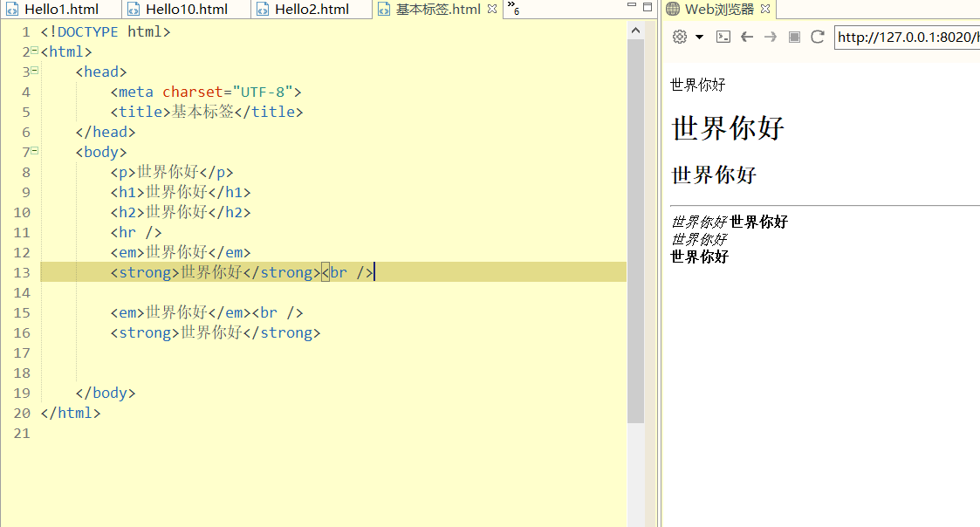Click the editor vertical scrollbar thumb
The width and height of the screenshot is (980, 527).
[x=635, y=231]
